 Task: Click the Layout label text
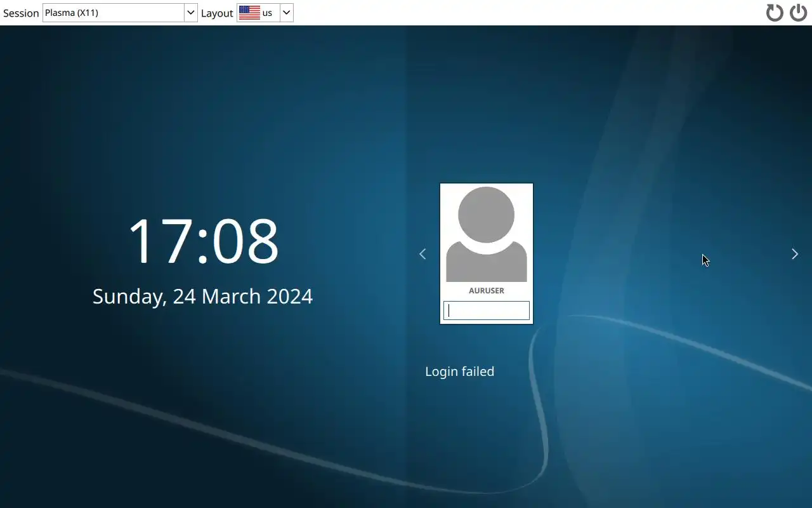pyautogui.click(x=217, y=13)
